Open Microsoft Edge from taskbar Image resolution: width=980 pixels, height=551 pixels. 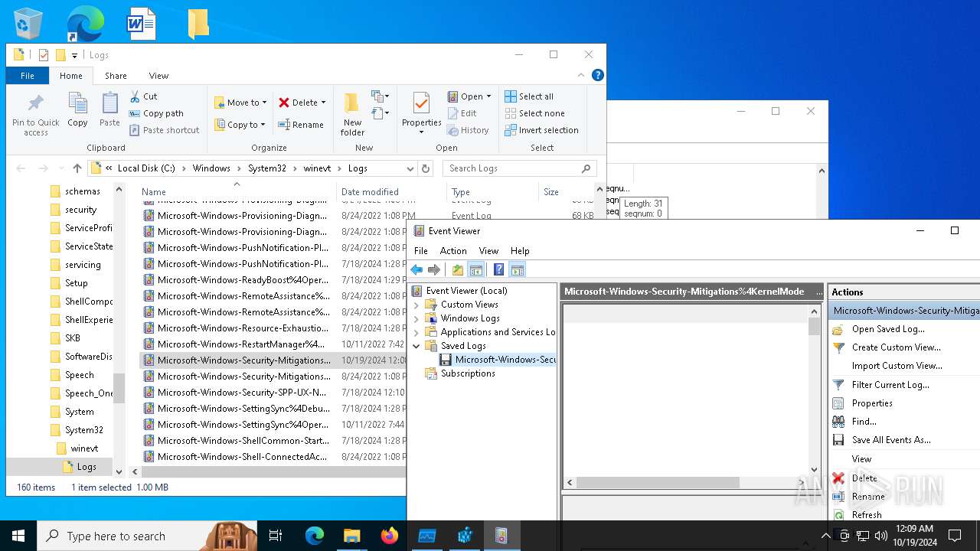pyautogui.click(x=315, y=536)
